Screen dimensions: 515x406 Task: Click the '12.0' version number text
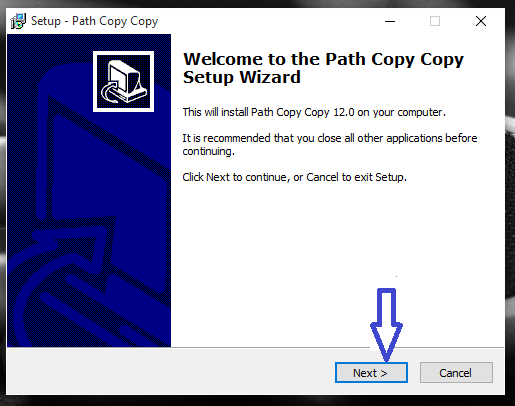click(344, 112)
